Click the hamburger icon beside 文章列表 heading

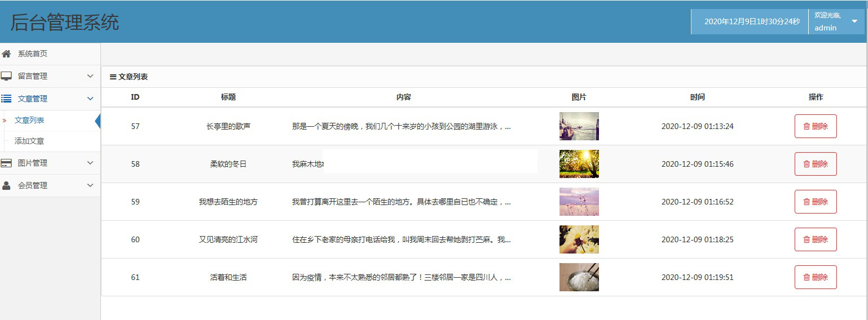click(x=113, y=77)
